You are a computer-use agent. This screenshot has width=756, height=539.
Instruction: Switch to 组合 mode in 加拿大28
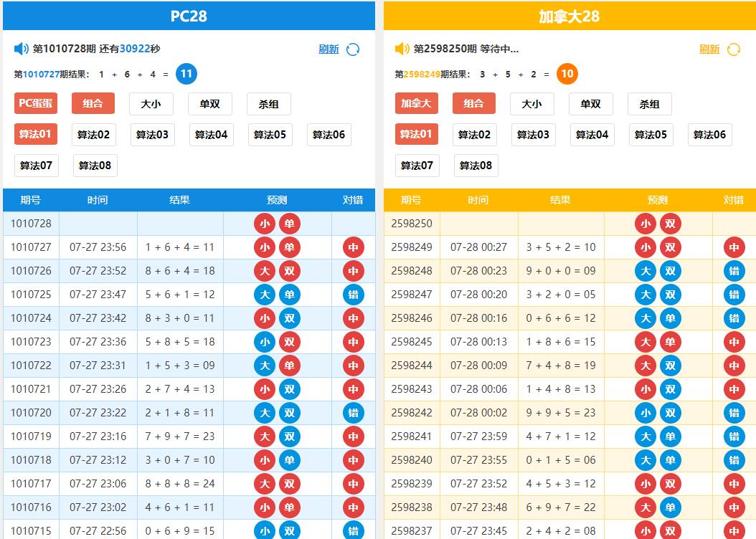(x=474, y=103)
